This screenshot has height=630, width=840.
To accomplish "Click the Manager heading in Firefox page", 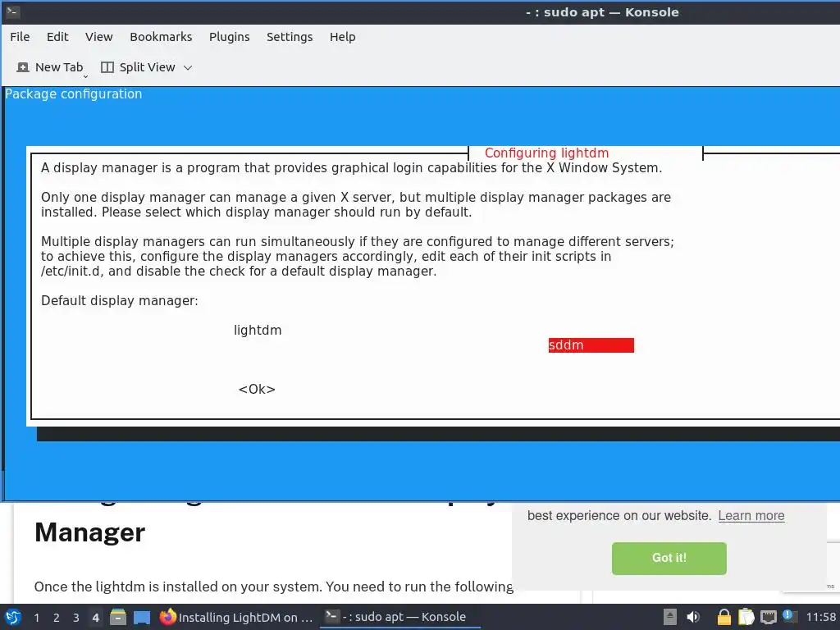I will point(90,532).
